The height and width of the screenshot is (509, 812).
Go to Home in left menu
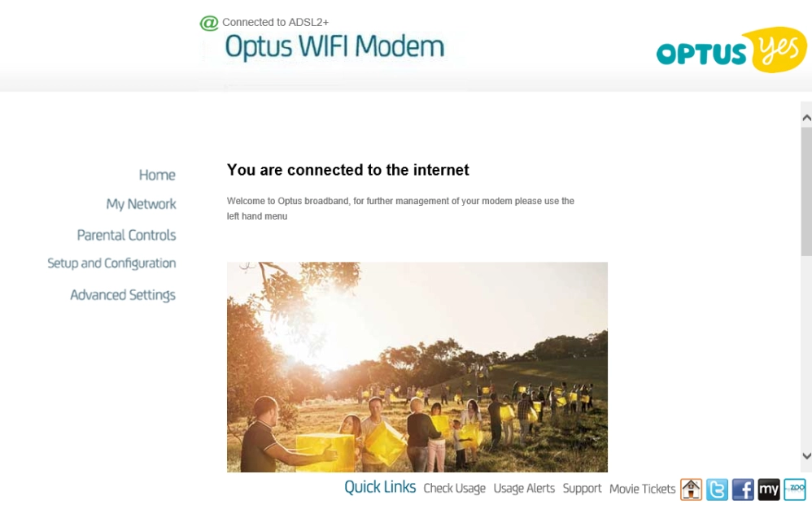click(157, 175)
